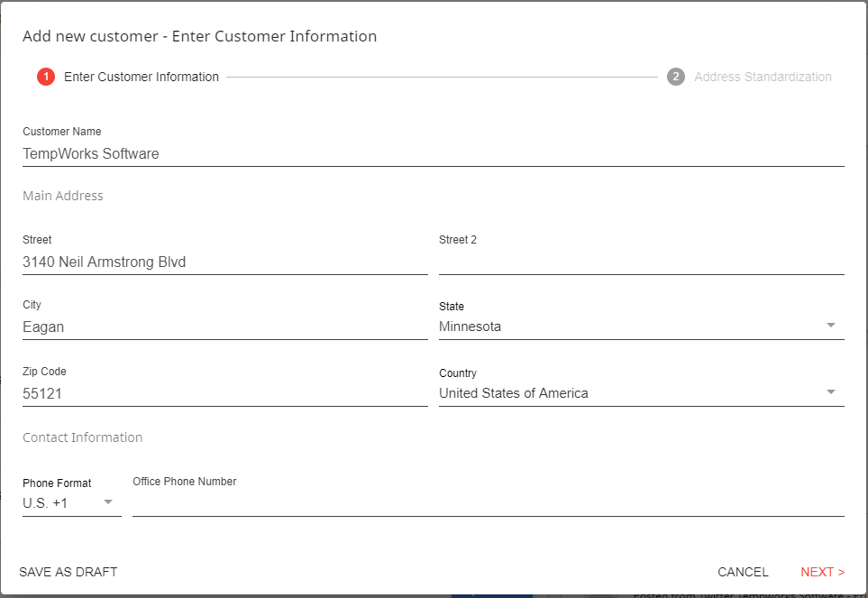868x598 pixels.
Task: Open the State dropdown arrow
Action: point(830,326)
